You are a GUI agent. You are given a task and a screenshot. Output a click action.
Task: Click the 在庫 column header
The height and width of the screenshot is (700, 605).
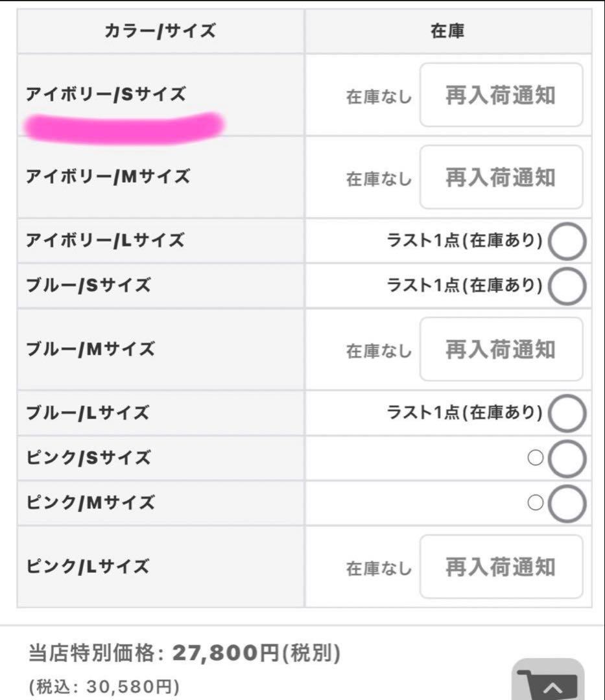pos(447,31)
